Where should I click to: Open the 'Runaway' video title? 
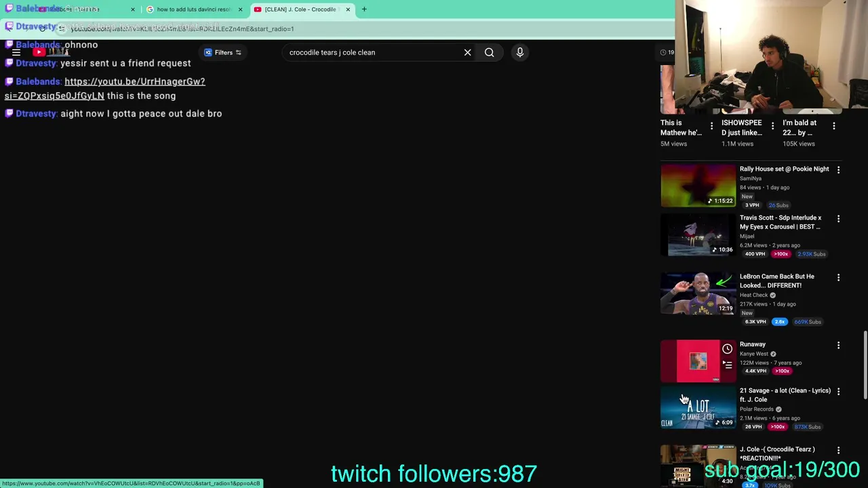[x=753, y=344]
